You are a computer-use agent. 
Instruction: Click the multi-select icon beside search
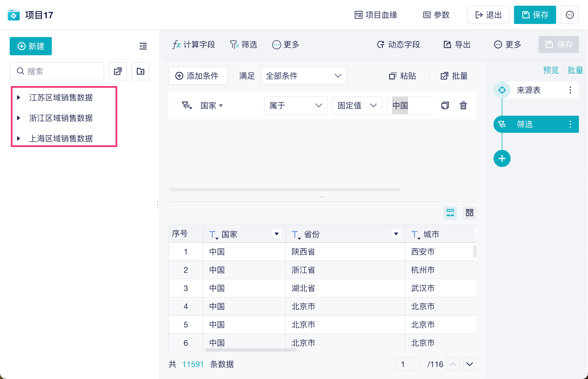[118, 71]
